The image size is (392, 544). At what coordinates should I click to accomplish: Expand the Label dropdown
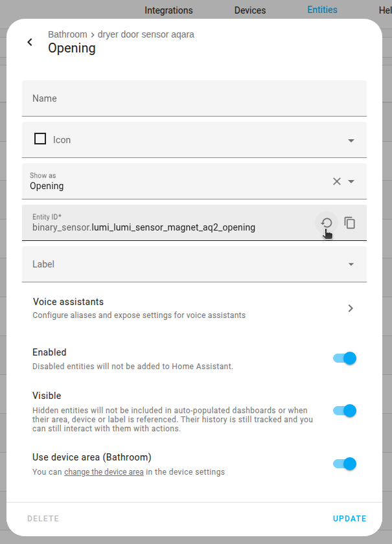point(351,264)
